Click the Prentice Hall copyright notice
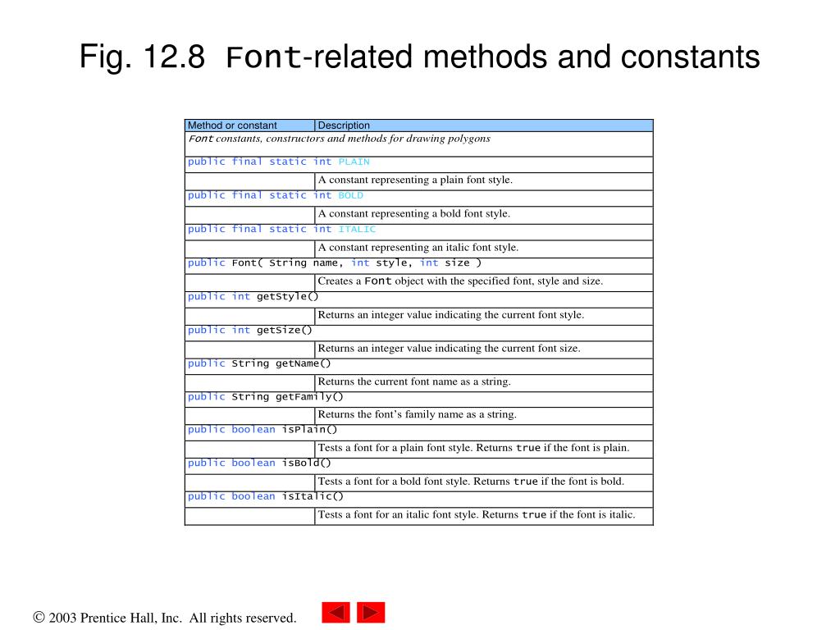 [x=165, y=618]
